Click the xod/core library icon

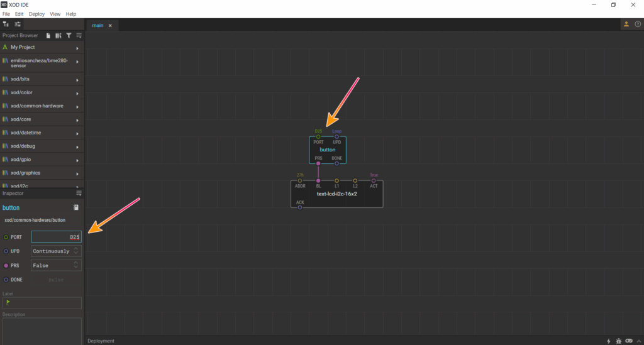[x=5, y=119]
